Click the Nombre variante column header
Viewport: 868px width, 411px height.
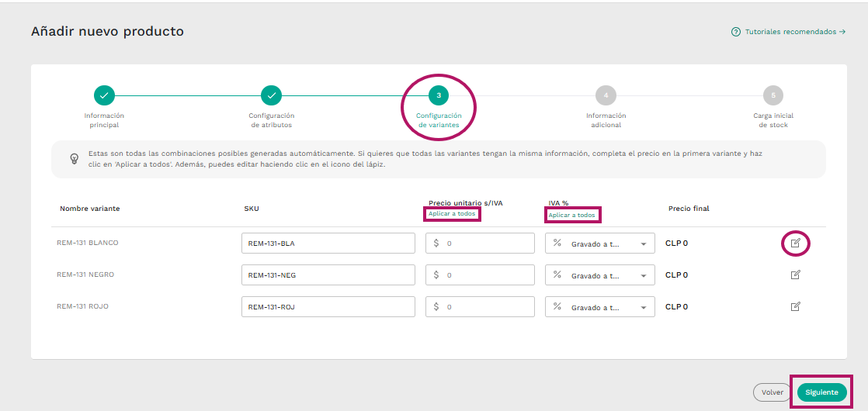coord(90,209)
